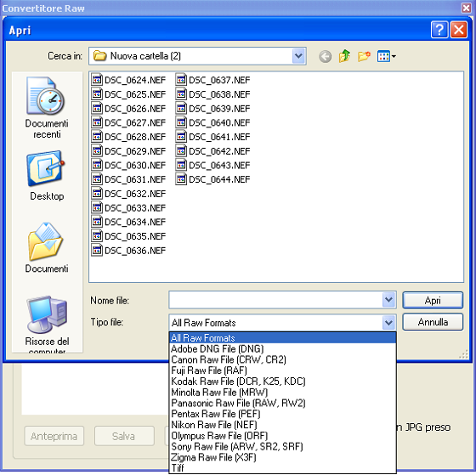
Task: Select DSC_0636.NEF
Action: click(128, 251)
